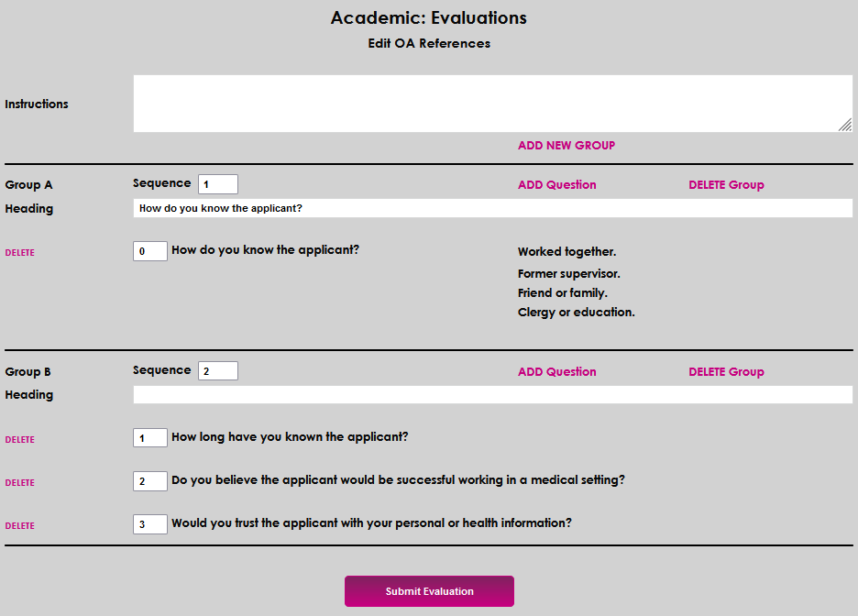Click order field for 'How long' question
This screenshot has height=616, width=858.
(150, 438)
